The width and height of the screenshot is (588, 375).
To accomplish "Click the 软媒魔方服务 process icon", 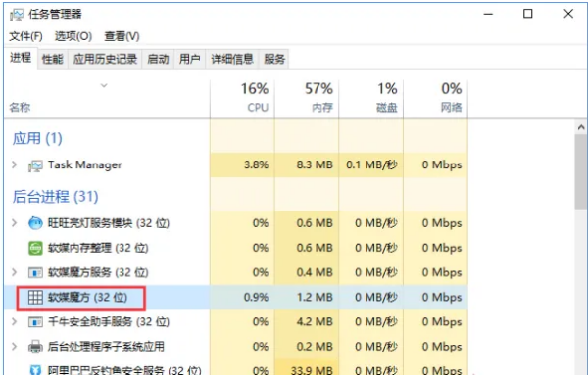I will (35, 272).
